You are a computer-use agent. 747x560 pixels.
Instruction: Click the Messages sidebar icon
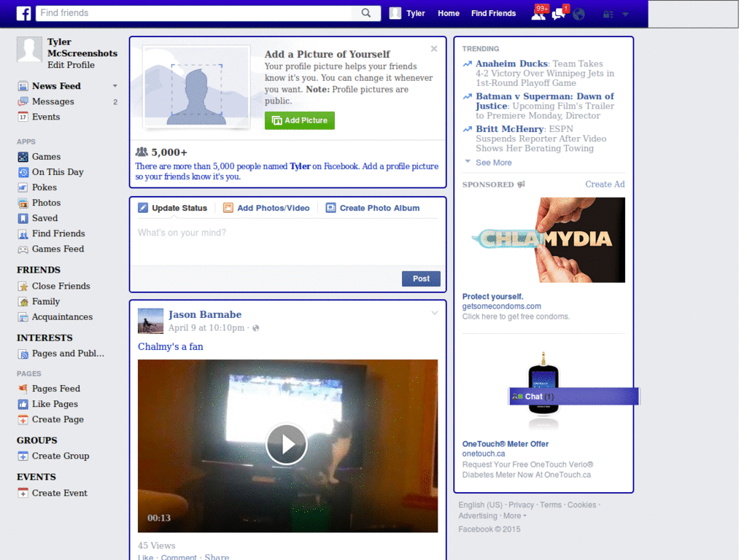[23, 101]
